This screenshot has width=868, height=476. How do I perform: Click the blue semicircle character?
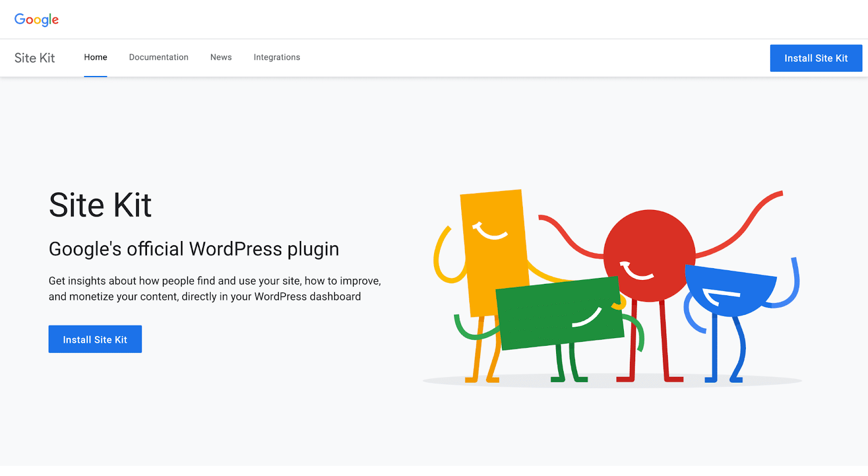(x=730, y=290)
